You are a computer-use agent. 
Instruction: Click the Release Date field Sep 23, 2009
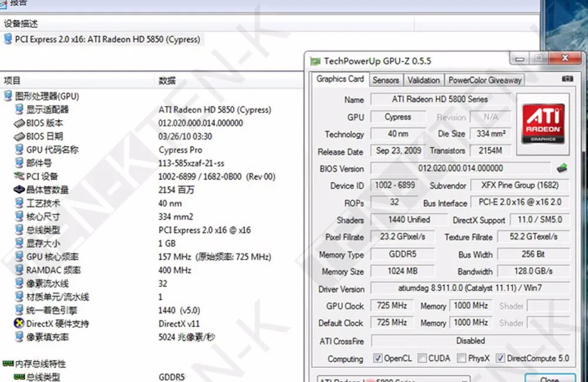click(x=398, y=151)
